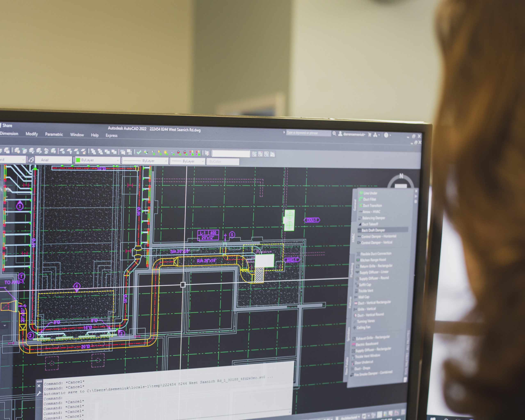Image resolution: width=525 pixels, height=420 pixels.
Task: Click the empty white input box in the toolbar
Action: click(231, 154)
